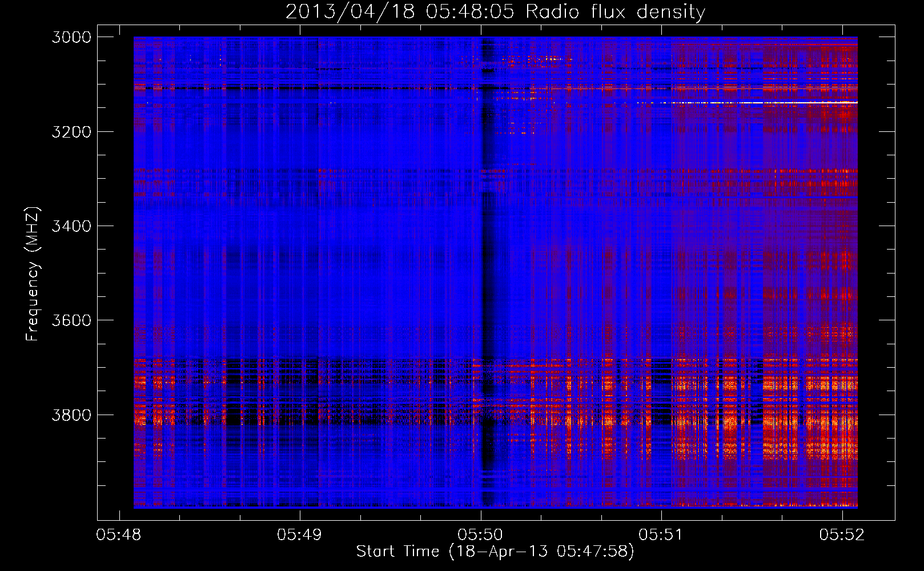Image resolution: width=924 pixels, height=571 pixels.
Task: Click the 3000 frequency tick label
Action: [71, 37]
